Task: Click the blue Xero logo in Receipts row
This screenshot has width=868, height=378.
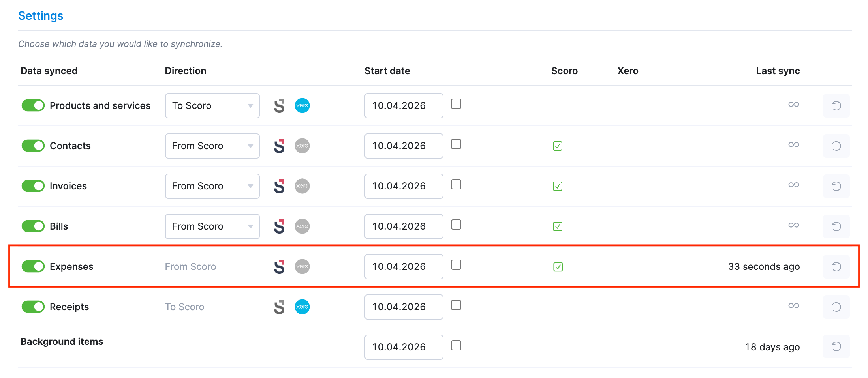Action: click(302, 307)
